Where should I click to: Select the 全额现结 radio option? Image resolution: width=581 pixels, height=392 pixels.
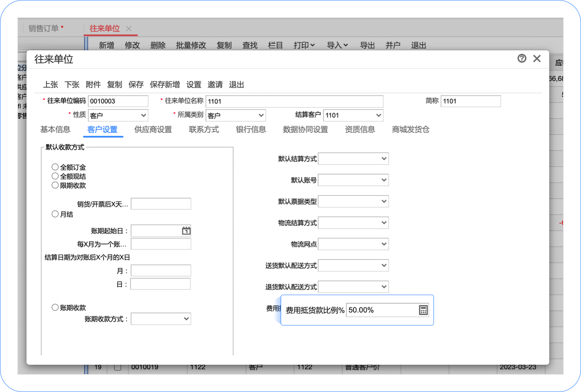pyautogui.click(x=55, y=176)
